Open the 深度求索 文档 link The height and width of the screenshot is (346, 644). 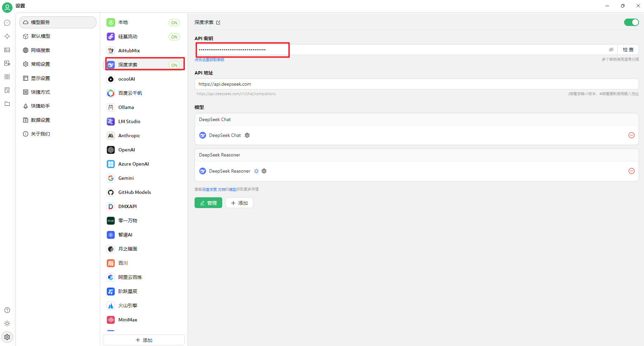[213, 190]
